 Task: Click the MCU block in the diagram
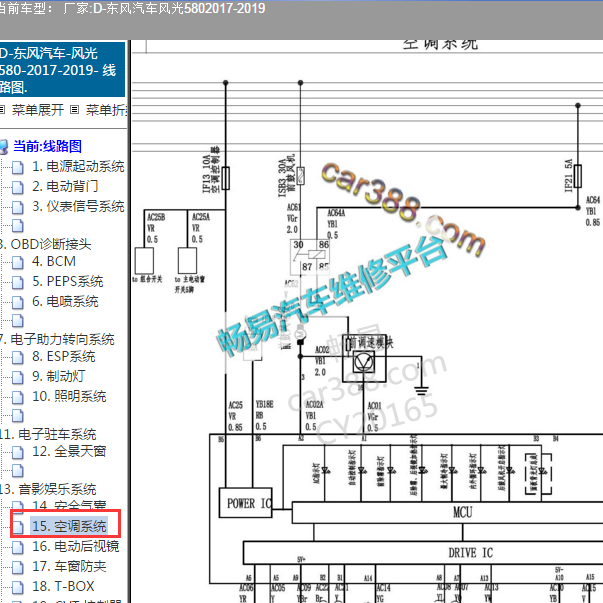click(x=447, y=512)
